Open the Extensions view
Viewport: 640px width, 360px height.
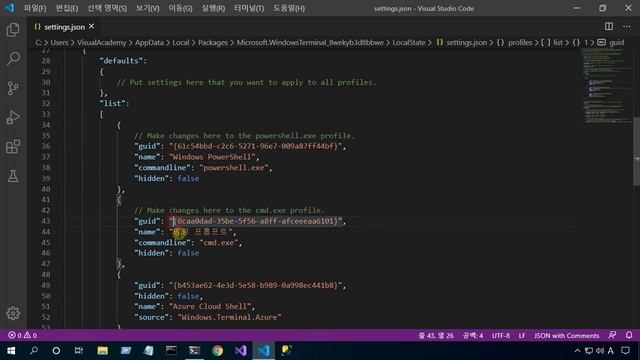13,147
